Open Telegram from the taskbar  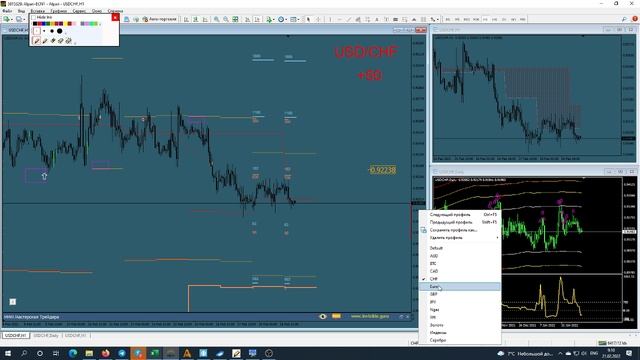pos(122,353)
